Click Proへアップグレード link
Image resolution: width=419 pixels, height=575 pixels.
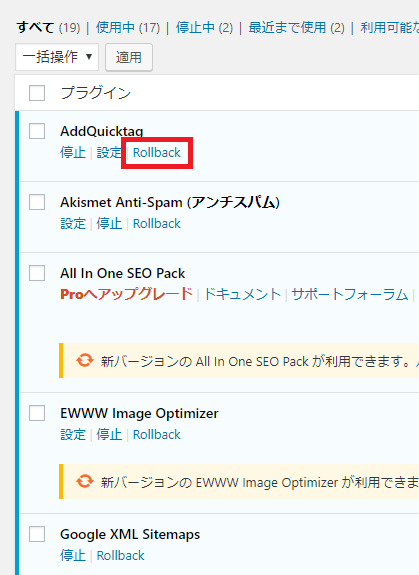[126, 294]
